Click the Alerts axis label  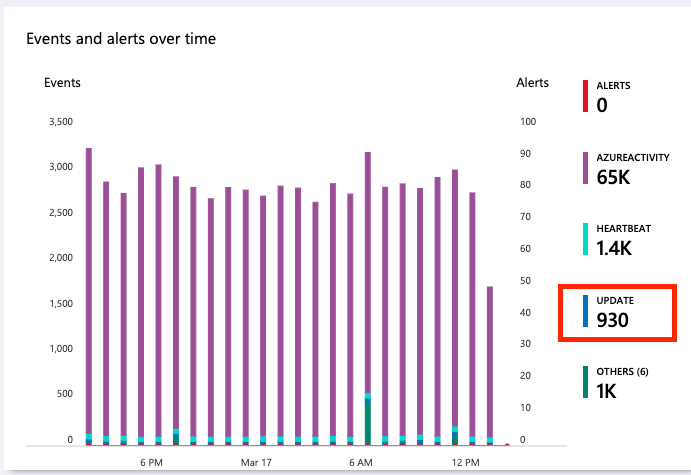tap(532, 83)
